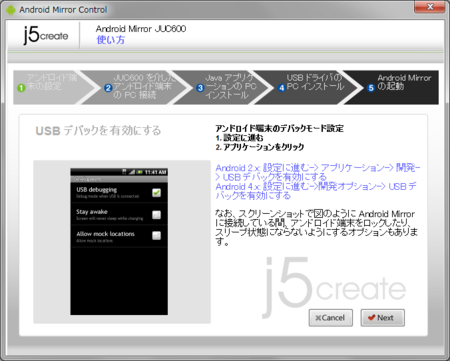Image resolution: width=450 pixels, height=361 pixels.
Task: Click the Cancel button
Action: coord(330,318)
